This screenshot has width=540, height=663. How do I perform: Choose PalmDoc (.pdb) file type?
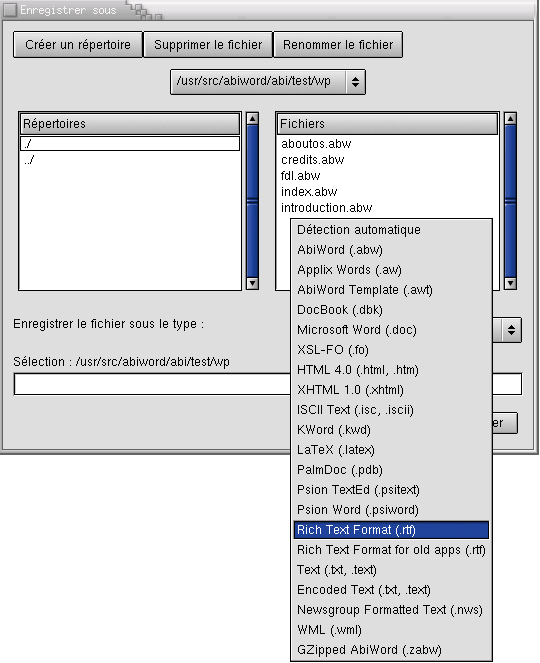pos(391,470)
